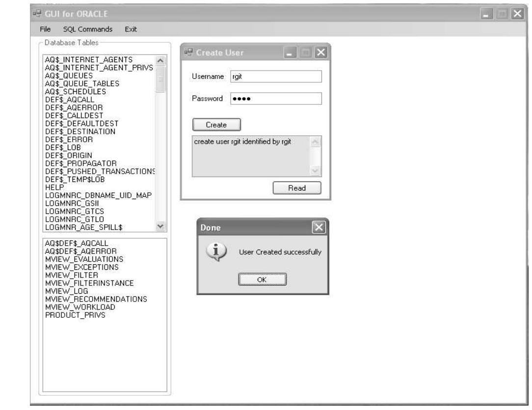Viewport: 532px width, 410px height.
Task: Select DEF$_AQERROR table
Action: click(x=74, y=107)
